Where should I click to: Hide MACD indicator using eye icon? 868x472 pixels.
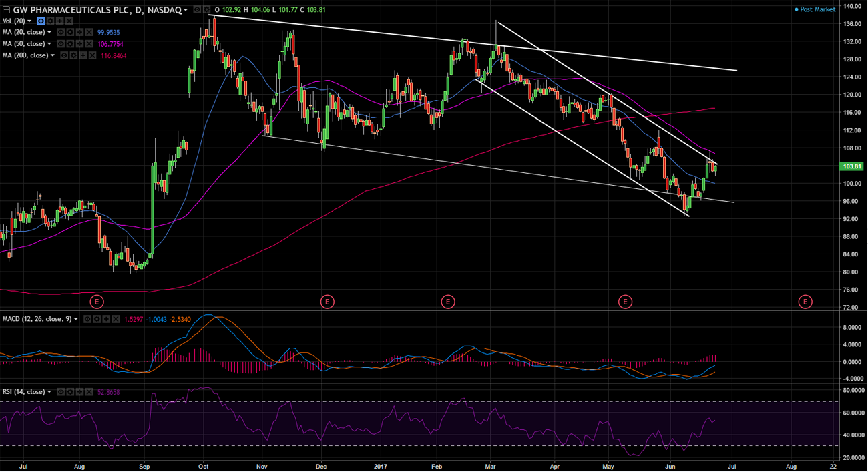[87, 319]
